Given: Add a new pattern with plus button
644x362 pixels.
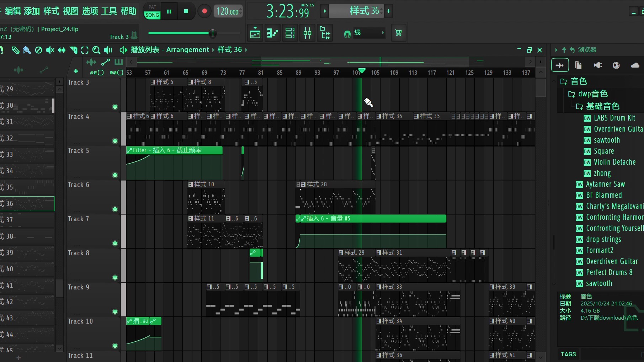Looking at the screenshot, I should click(389, 11).
